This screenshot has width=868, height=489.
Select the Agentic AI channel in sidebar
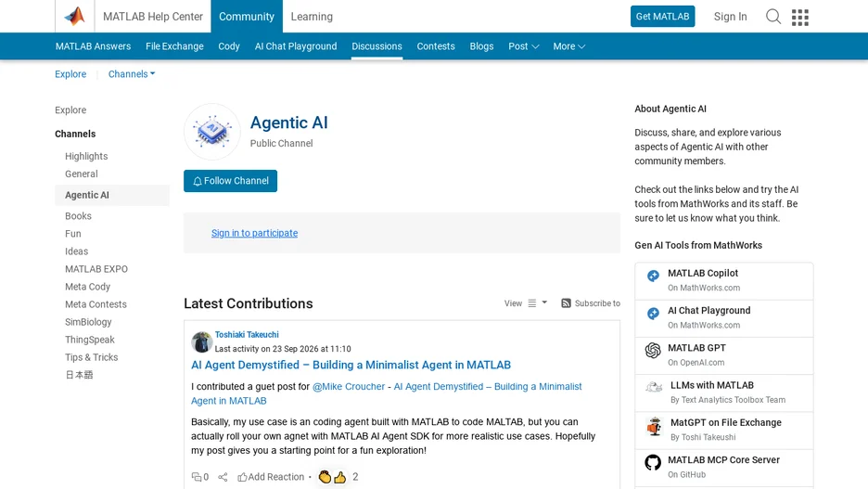(x=112, y=195)
